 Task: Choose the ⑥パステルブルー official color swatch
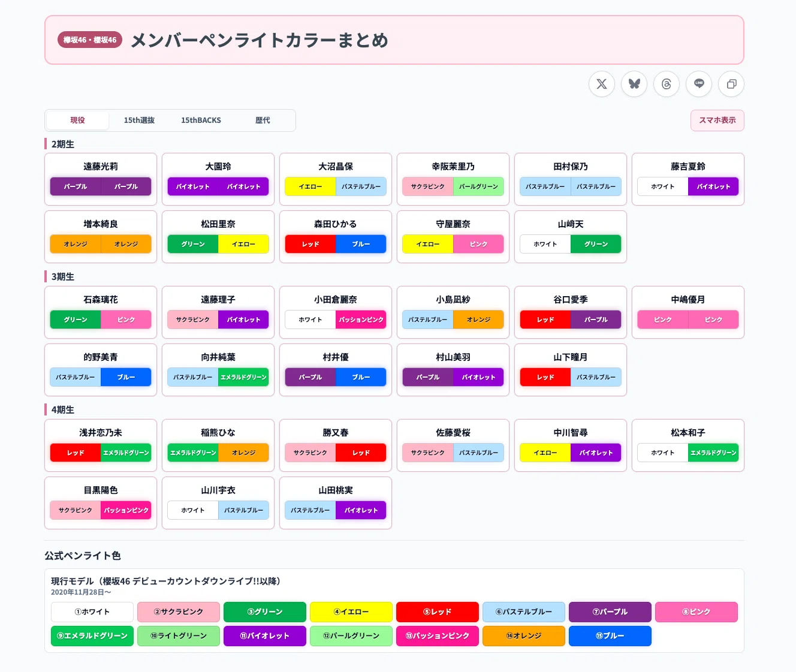pyautogui.click(x=524, y=612)
